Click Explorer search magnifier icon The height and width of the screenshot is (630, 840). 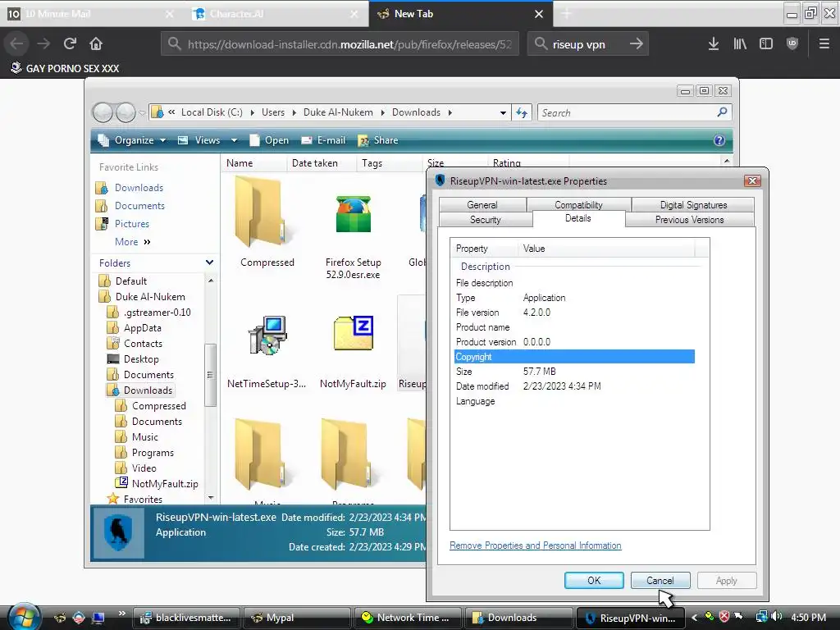pyautogui.click(x=722, y=112)
